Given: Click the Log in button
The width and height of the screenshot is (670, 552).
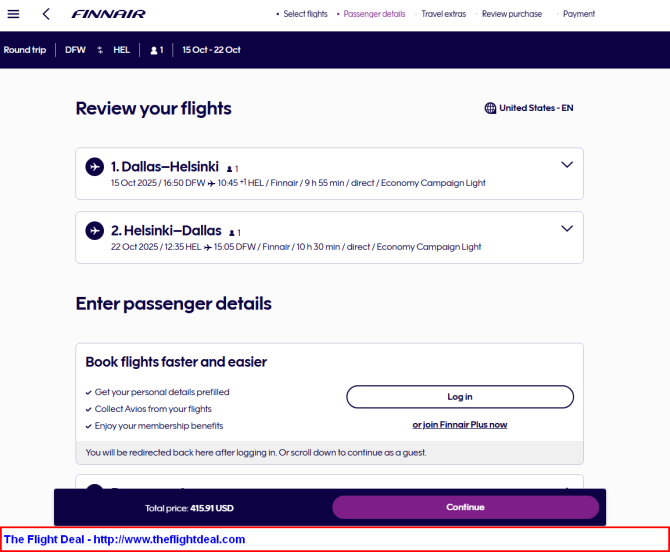Looking at the screenshot, I should [x=460, y=397].
